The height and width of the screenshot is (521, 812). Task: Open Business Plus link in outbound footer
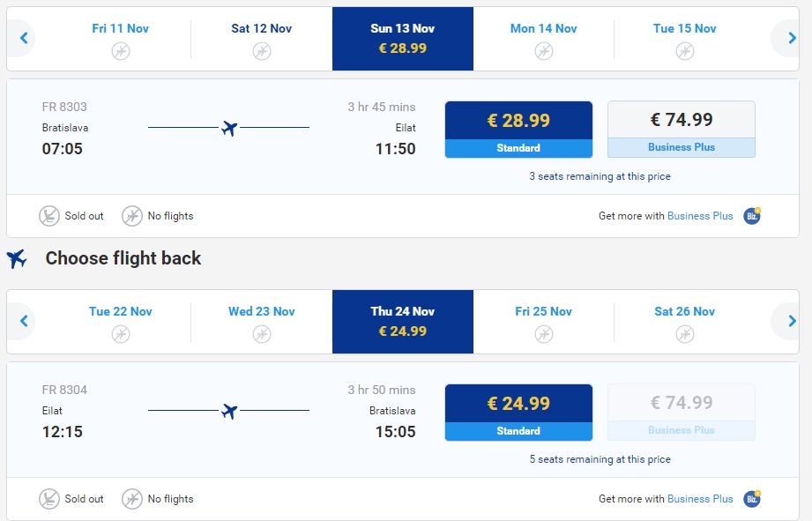pos(700,216)
